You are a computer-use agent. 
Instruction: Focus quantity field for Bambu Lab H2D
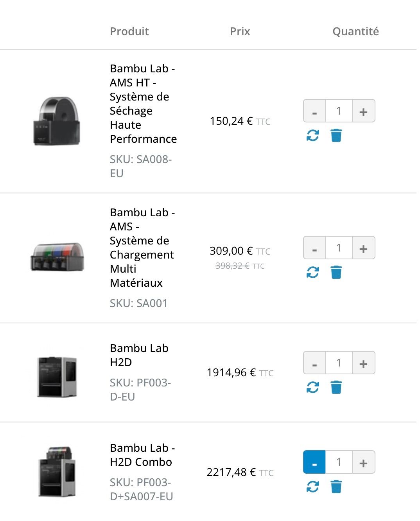339,363
